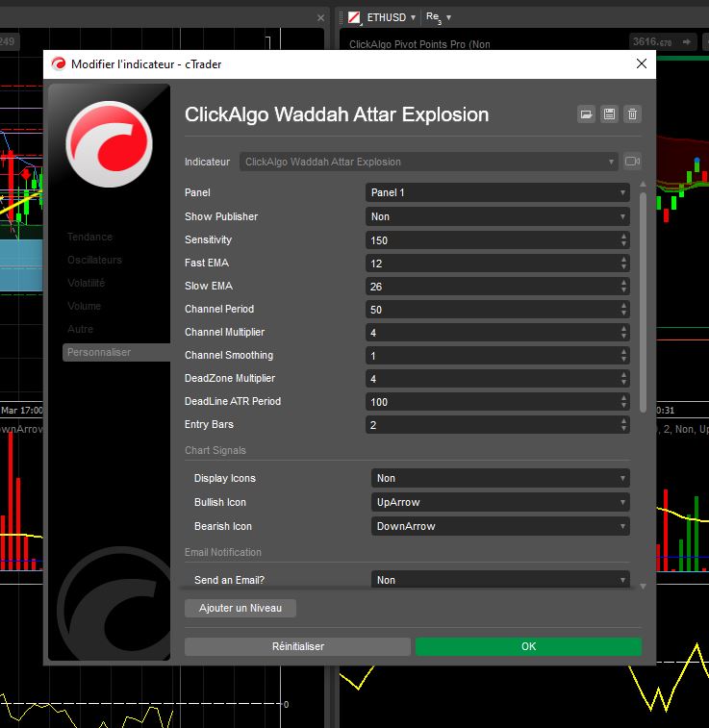709x728 pixels.
Task: Increase DeadZone Multiplier with the up stepper arrow
Action: [623, 375]
